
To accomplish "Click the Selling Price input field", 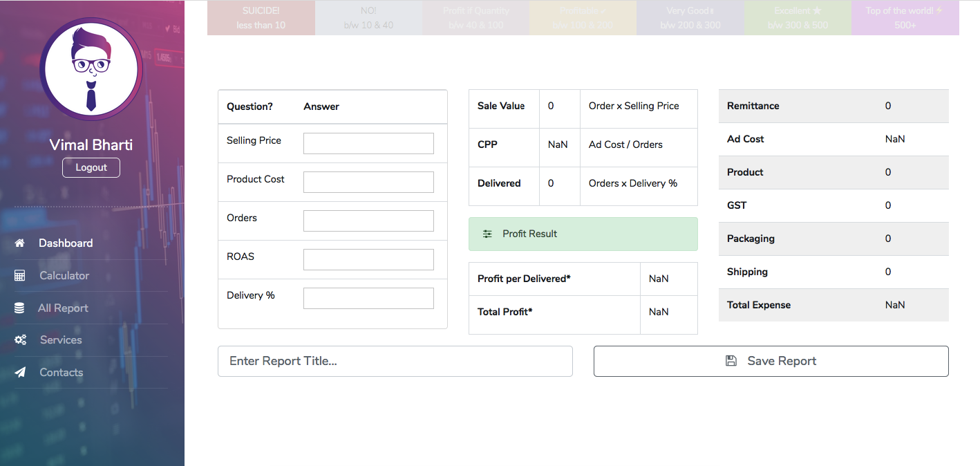I will point(368,143).
